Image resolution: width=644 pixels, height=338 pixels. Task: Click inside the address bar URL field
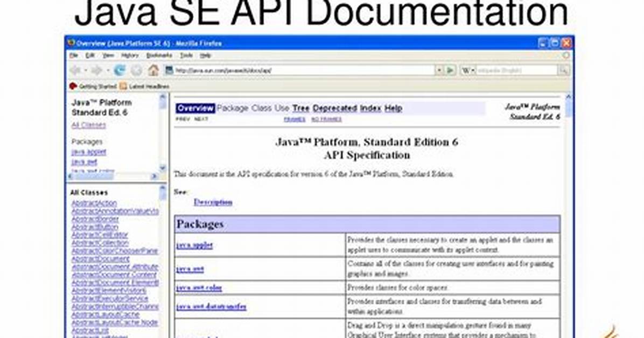pyautogui.click(x=304, y=70)
